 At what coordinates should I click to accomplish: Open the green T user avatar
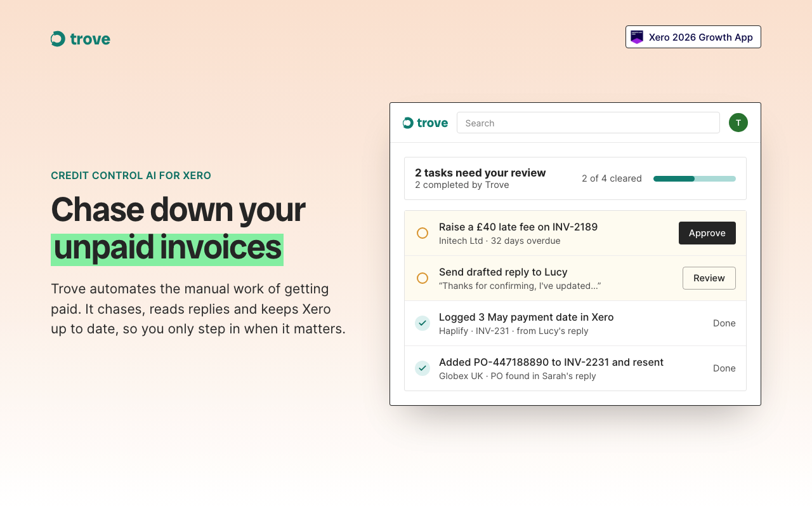click(x=738, y=123)
